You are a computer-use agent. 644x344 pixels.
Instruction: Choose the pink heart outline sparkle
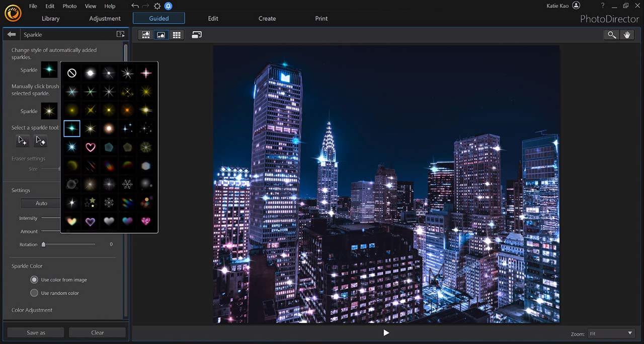[x=91, y=147]
